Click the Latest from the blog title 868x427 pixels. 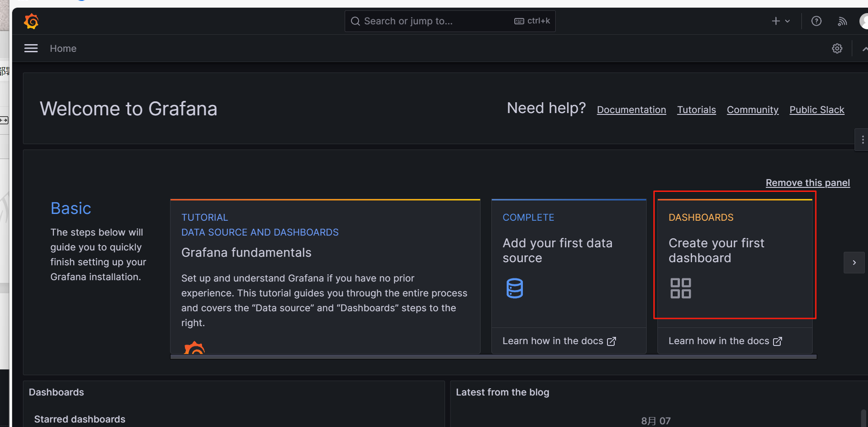(502, 392)
